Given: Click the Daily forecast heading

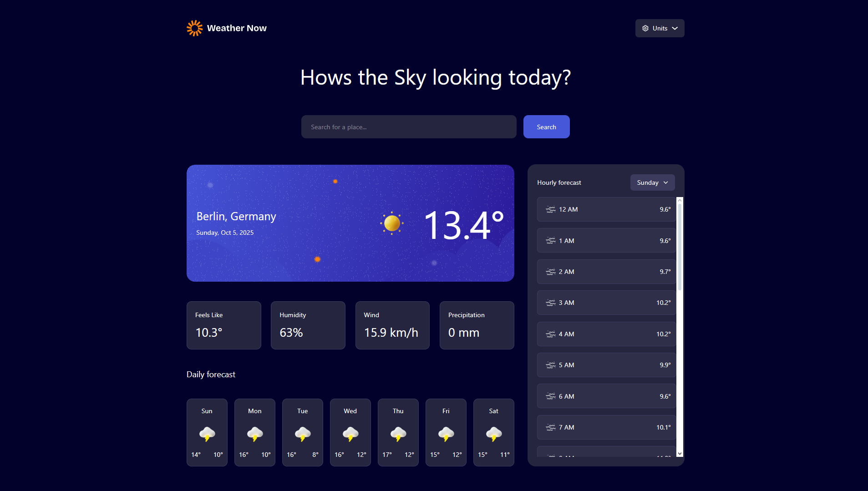Looking at the screenshot, I should pos(211,375).
